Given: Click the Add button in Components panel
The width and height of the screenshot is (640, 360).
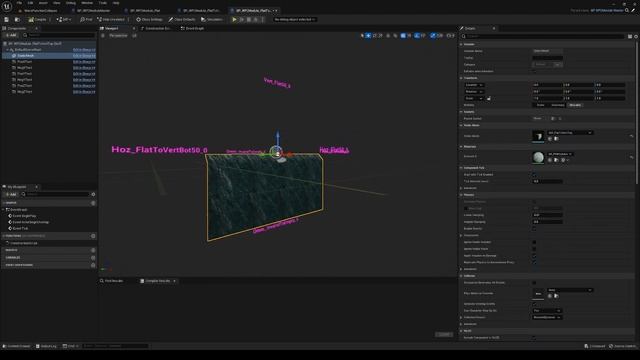Looking at the screenshot, I should pos(11,35).
